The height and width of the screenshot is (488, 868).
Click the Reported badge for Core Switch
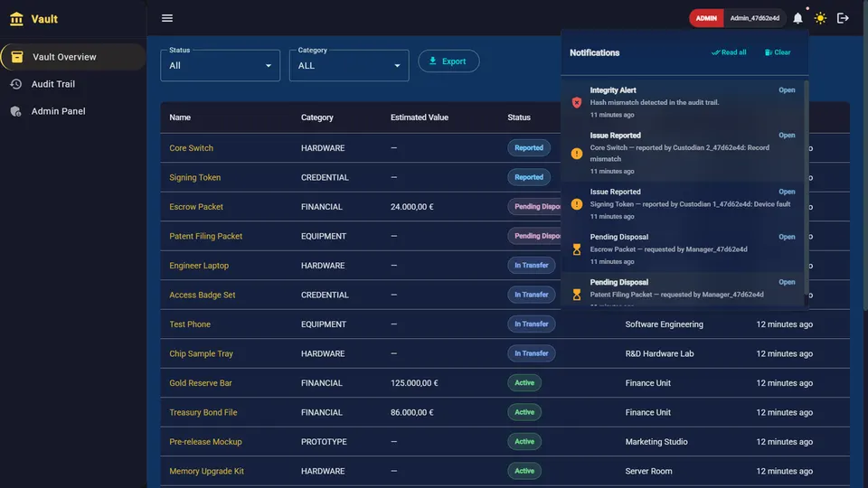(529, 147)
